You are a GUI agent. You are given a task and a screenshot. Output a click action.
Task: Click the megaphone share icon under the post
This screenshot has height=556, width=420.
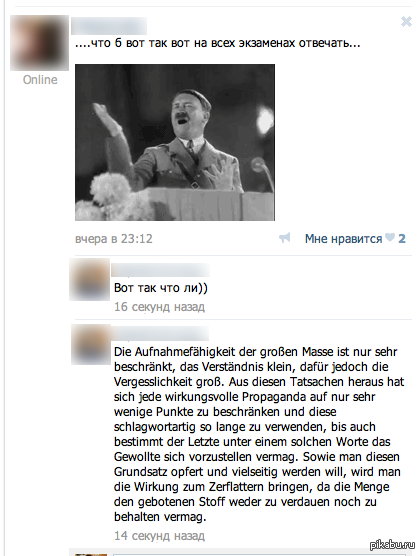[x=284, y=238]
